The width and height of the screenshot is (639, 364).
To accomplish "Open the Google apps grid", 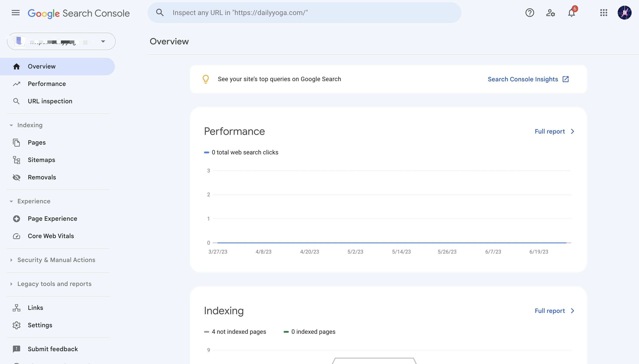I will point(604,12).
